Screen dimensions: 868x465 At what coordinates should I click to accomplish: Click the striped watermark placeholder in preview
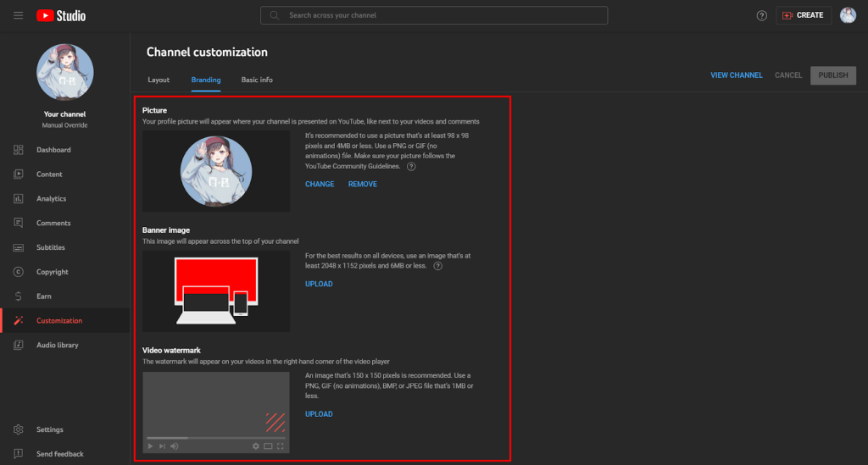pyautogui.click(x=275, y=423)
